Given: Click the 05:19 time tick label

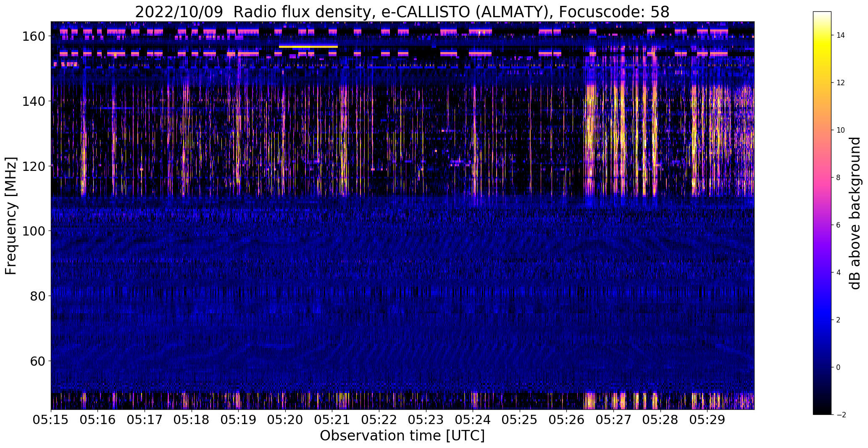Looking at the screenshot, I should pos(238,420).
